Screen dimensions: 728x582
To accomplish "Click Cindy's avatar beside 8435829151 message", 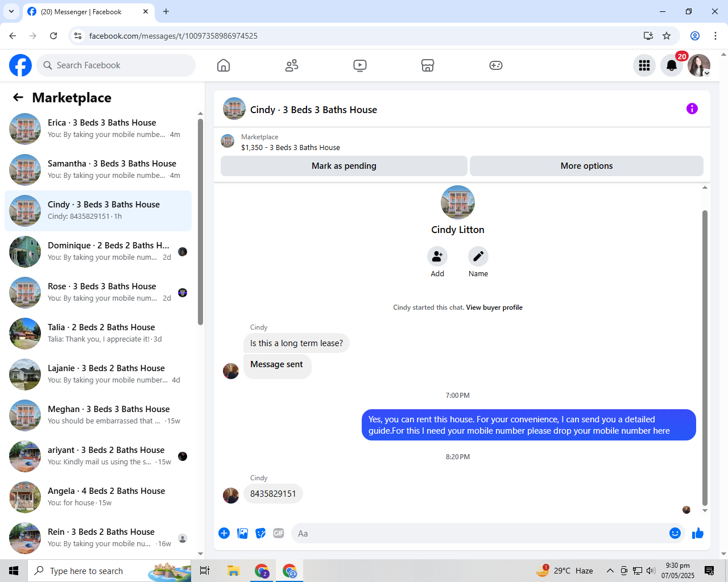I will point(231,495).
